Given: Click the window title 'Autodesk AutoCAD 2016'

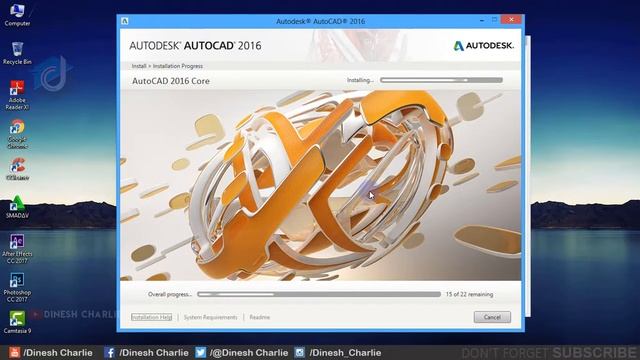Looking at the screenshot, I should 320,21.
